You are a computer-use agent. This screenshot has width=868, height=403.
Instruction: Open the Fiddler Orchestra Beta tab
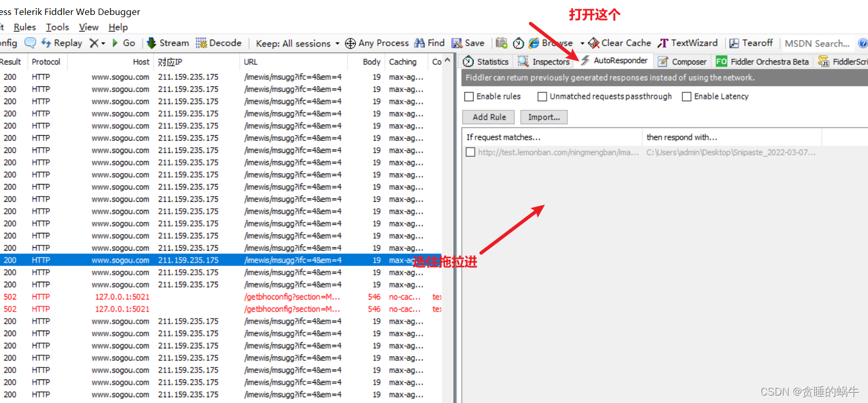[x=762, y=62]
